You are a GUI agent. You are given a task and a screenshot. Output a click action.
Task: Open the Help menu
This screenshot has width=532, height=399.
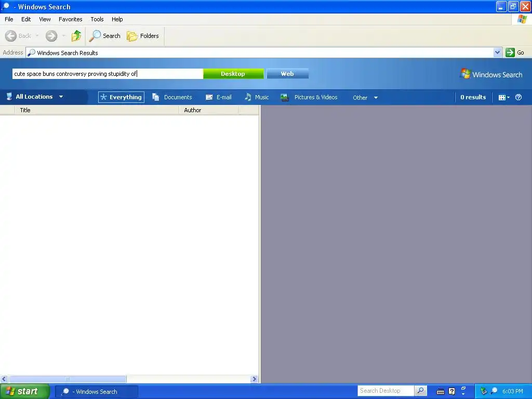coord(117,19)
